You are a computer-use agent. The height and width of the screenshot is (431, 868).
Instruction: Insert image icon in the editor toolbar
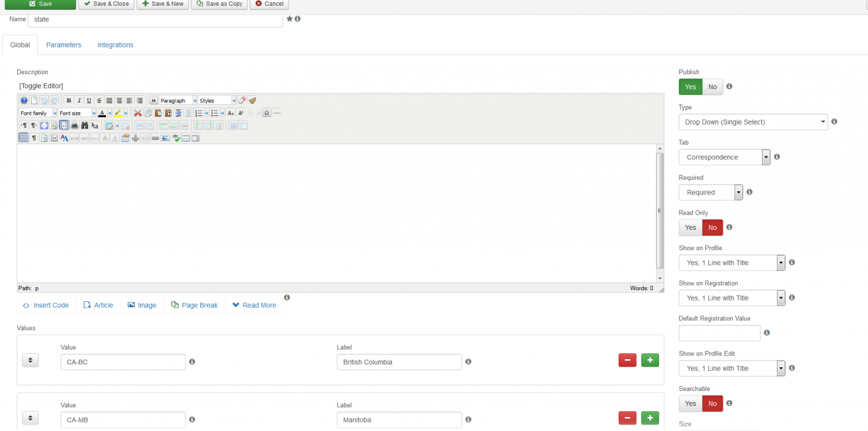tap(165, 138)
